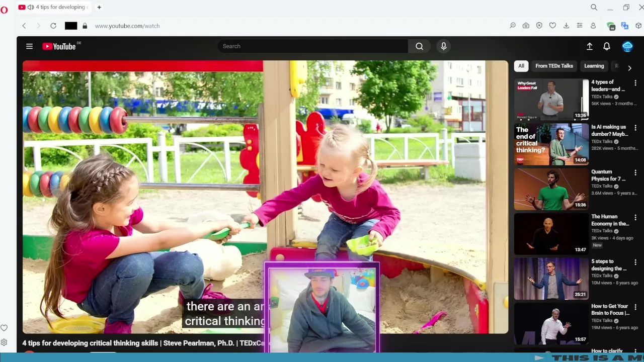Open the translate extension icon

[625, 26]
